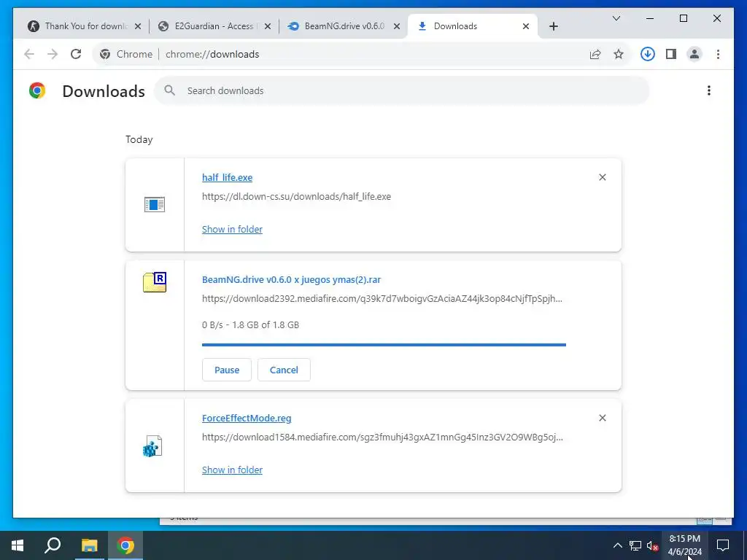Open the Downloads page more actions menu

[x=709, y=90]
